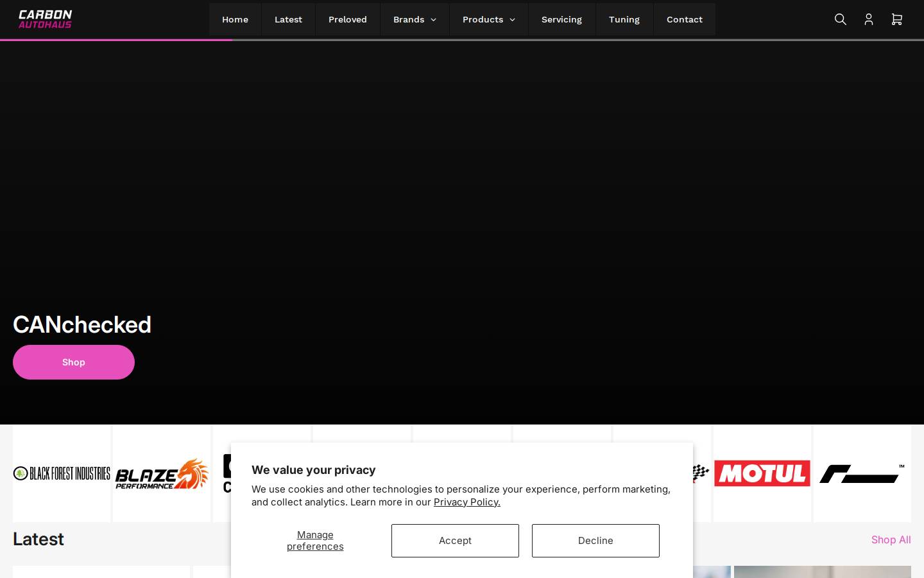
Task: Open the Latest menu item
Action: coord(288,19)
